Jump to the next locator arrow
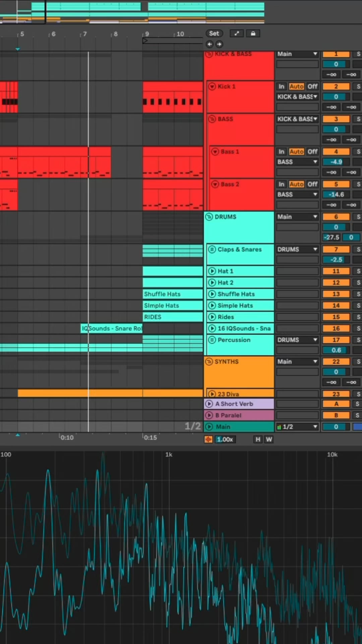 pos(219,44)
